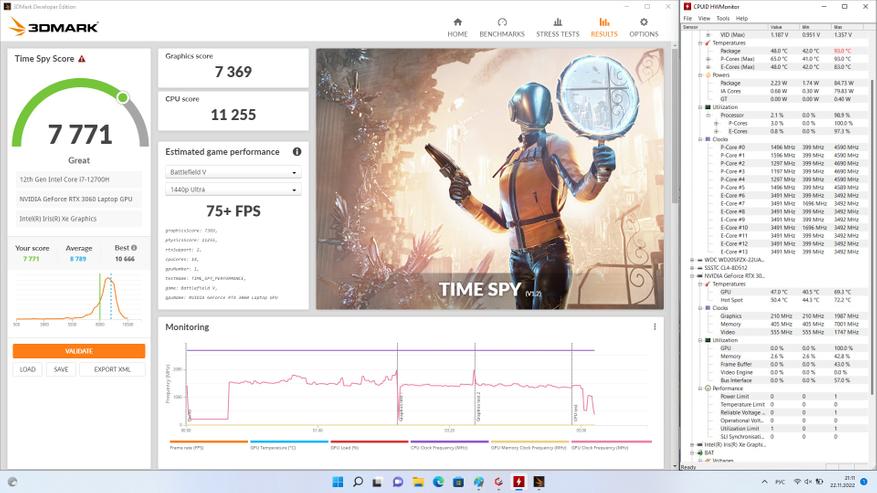Click the VALIDATE button
The image size is (877, 493).
click(x=79, y=351)
